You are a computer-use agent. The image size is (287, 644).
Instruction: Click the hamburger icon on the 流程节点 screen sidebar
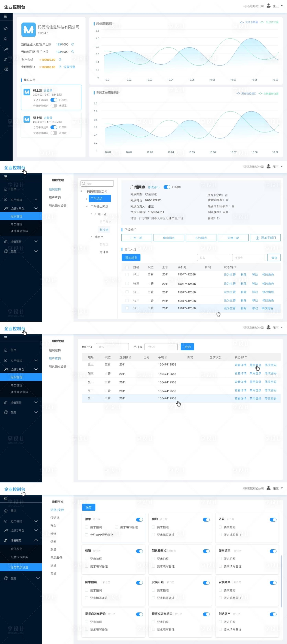[x=6, y=499]
